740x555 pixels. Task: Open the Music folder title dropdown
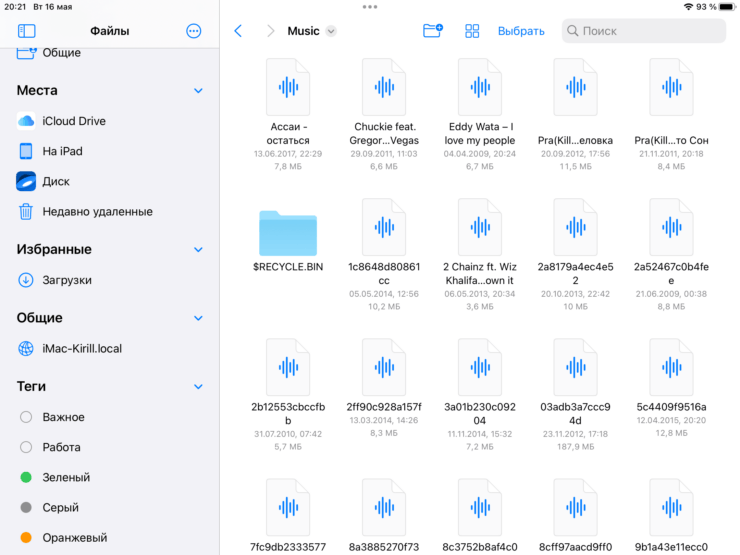331,31
